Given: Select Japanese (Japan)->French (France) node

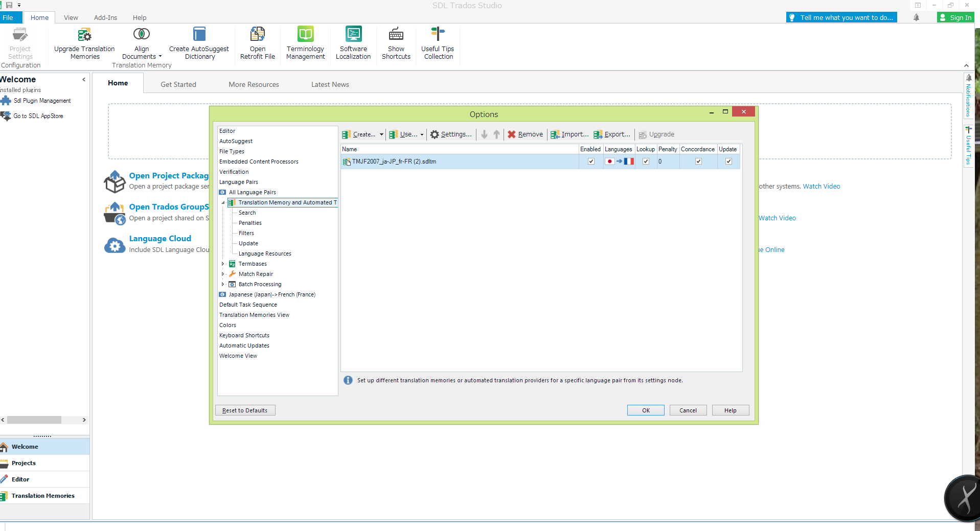Looking at the screenshot, I should click(272, 294).
